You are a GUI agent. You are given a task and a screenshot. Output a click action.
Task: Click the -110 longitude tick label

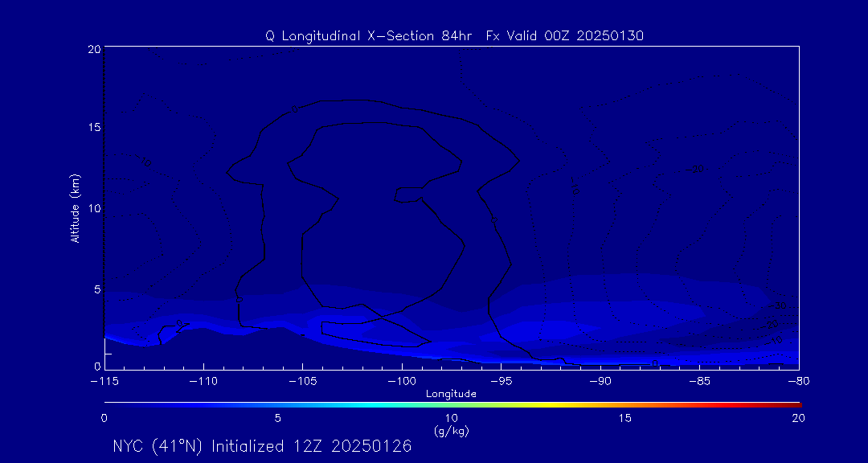(203, 382)
